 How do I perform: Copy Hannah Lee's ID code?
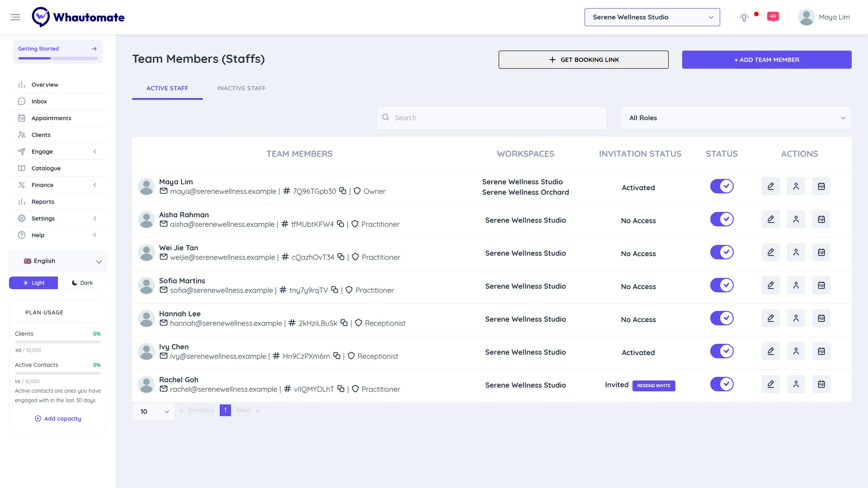pos(344,323)
